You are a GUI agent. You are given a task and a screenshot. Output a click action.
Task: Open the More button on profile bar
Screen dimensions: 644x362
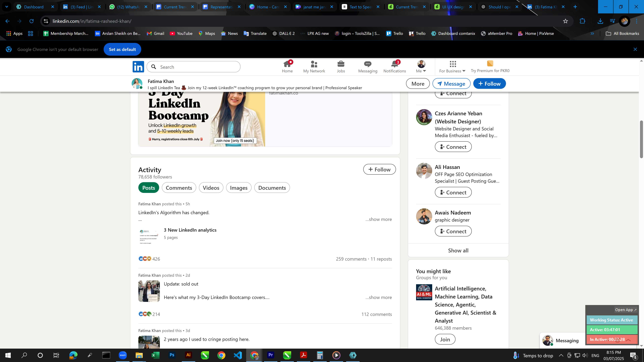point(418,84)
